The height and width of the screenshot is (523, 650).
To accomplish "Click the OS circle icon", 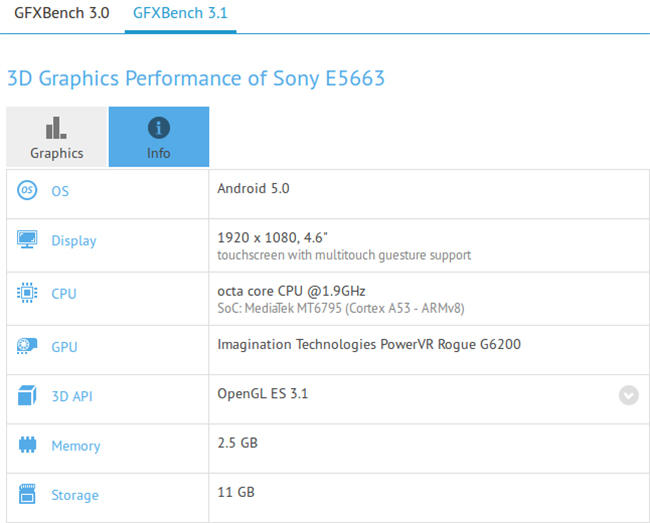I will coord(27,190).
